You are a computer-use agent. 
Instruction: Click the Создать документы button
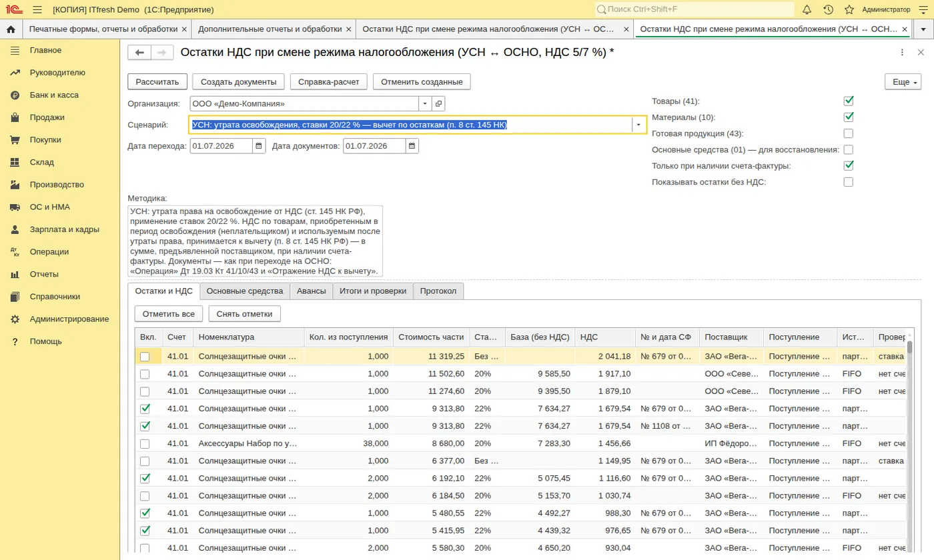239,81
